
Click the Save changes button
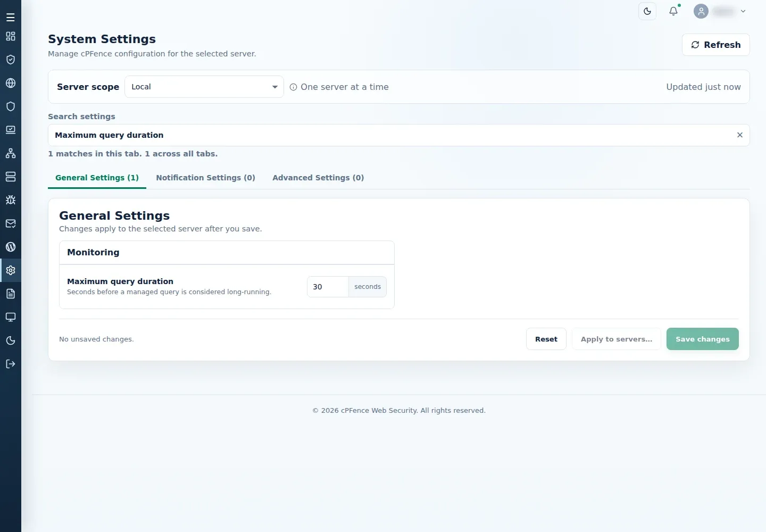click(703, 339)
